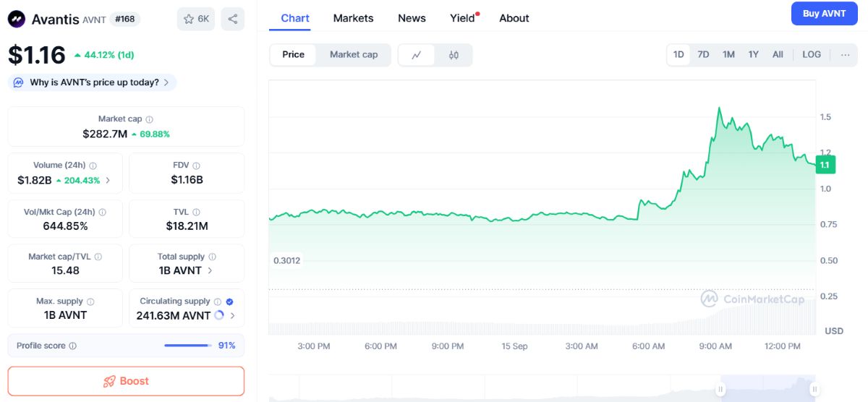Click the $282.7M market cap value
This screenshot has width=868, height=402.
[105, 134]
